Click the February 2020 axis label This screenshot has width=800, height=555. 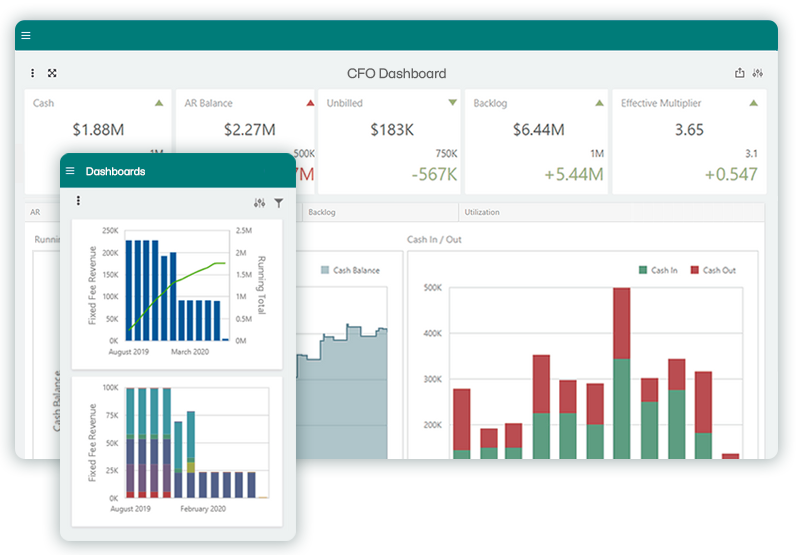coord(203,509)
